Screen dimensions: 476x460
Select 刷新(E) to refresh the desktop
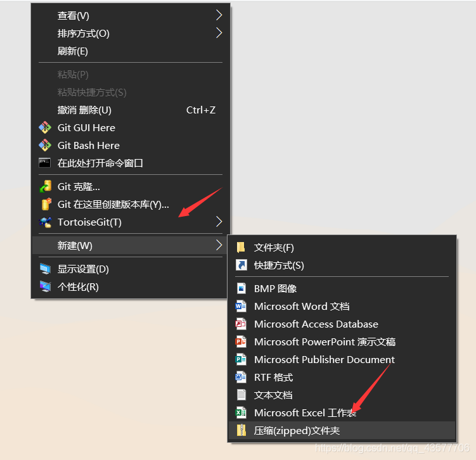click(73, 51)
